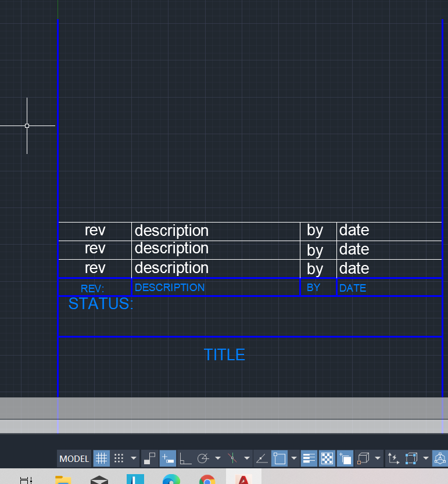448x484 pixels.
Task: Select the blue uppercase DESCRIPTION header text
Action: 170,288
